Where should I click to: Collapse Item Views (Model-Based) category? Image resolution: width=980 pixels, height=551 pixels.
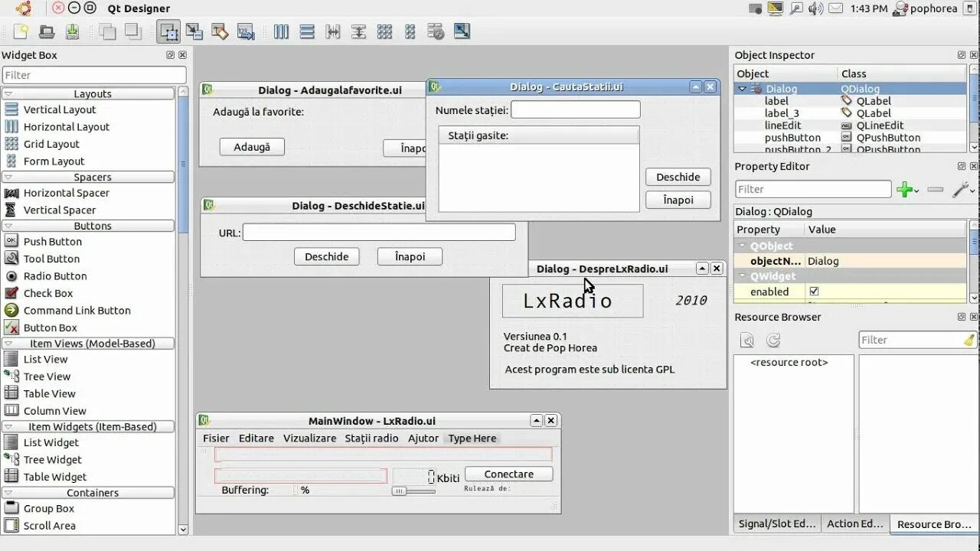pos(8,344)
